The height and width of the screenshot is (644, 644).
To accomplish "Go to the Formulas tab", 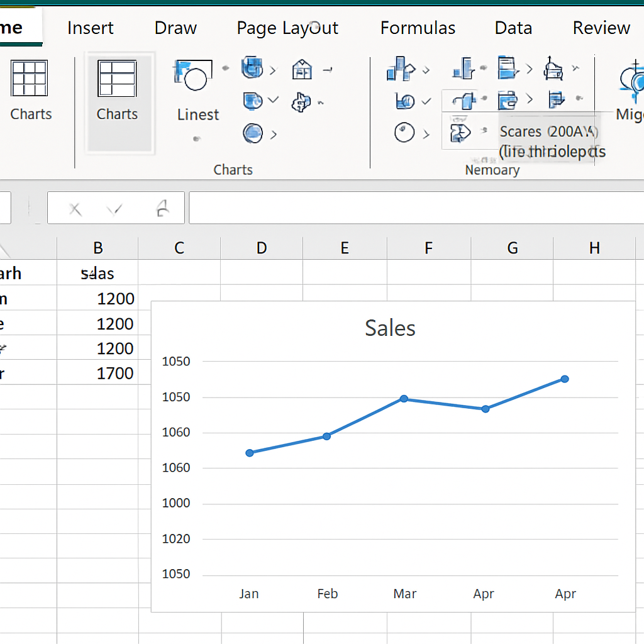I will [x=418, y=28].
